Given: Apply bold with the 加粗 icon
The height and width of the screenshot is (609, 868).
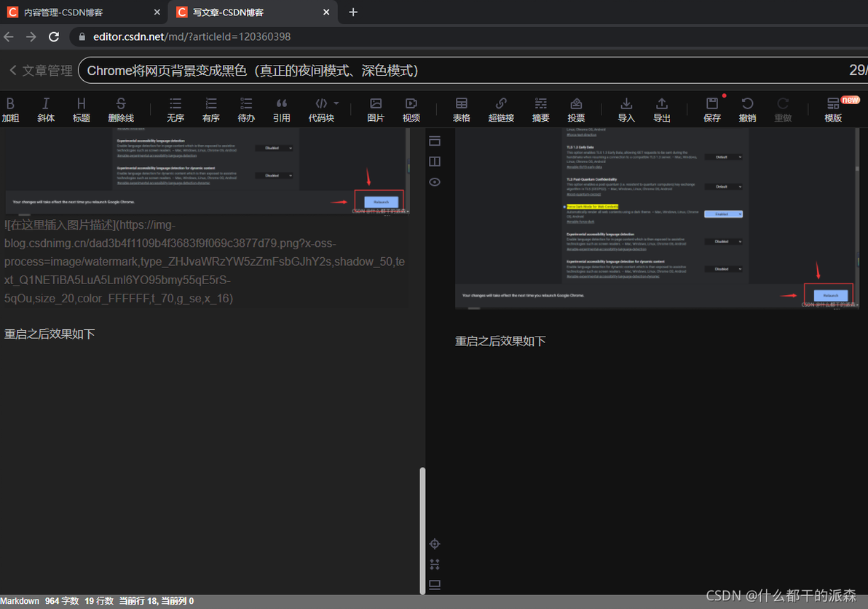Looking at the screenshot, I should (10, 109).
